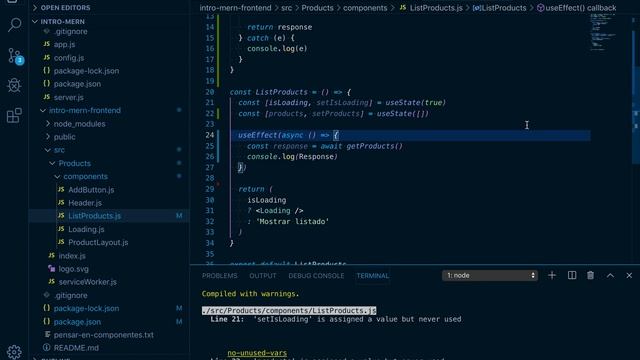
Task: Place cursor on 'Mostrar listado' string
Action: click(x=292, y=222)
